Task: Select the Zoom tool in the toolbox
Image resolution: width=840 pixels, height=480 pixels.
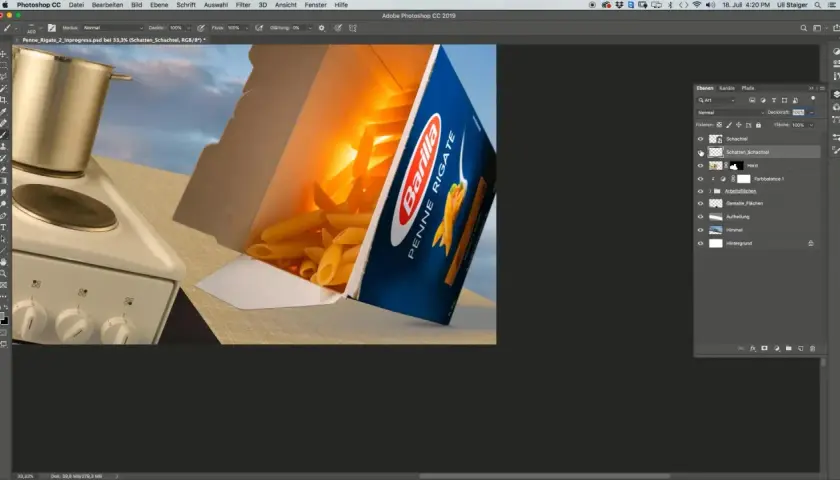Action: (4, 273)
